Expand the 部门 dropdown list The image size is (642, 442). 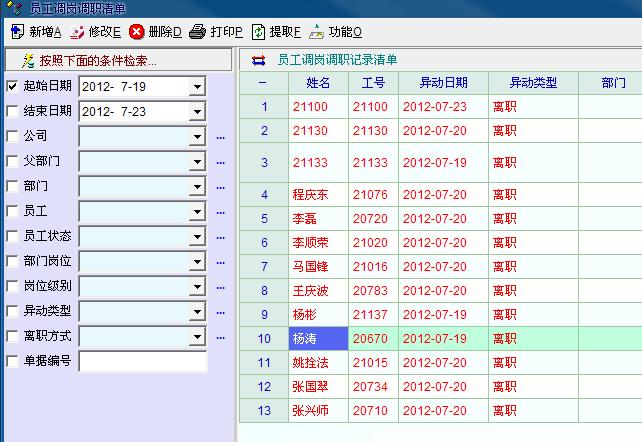pyautogui.click(x=196, y=186)
